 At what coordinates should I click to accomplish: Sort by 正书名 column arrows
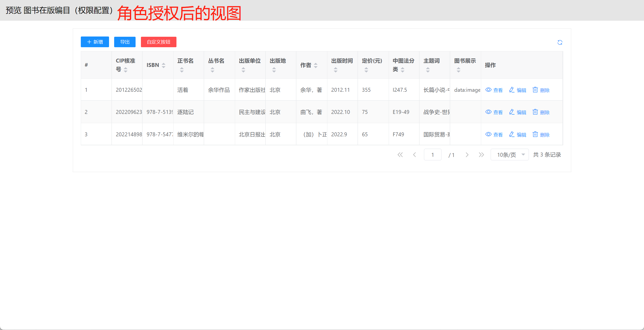[x=182, y=70]
